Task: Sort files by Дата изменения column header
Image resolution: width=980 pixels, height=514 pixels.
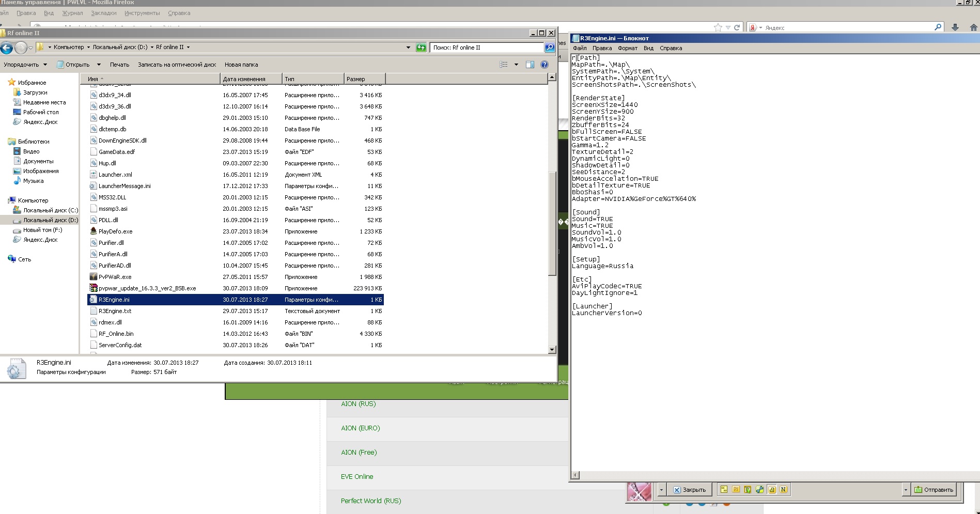Action: (251, 79)
